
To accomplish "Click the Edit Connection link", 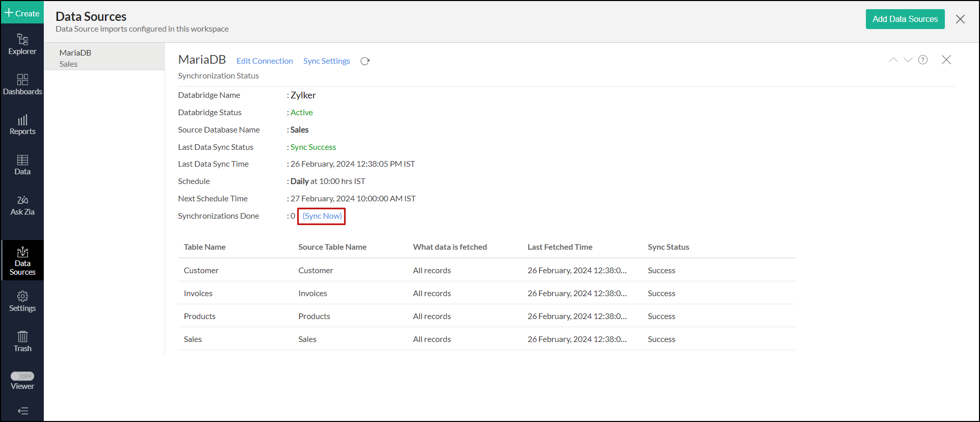I will coord(264,61).
